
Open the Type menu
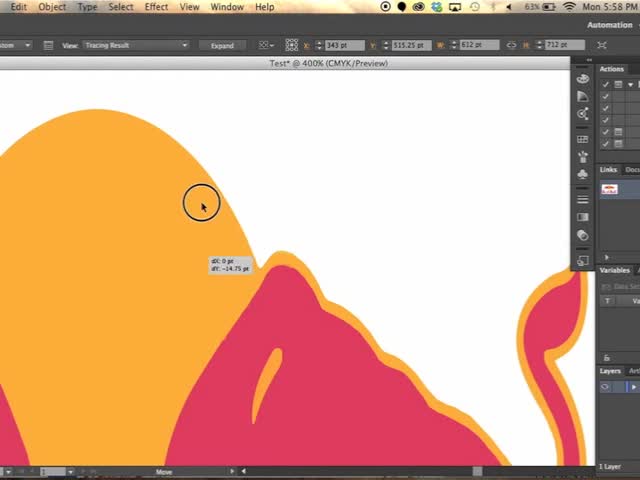coord(87,7)
